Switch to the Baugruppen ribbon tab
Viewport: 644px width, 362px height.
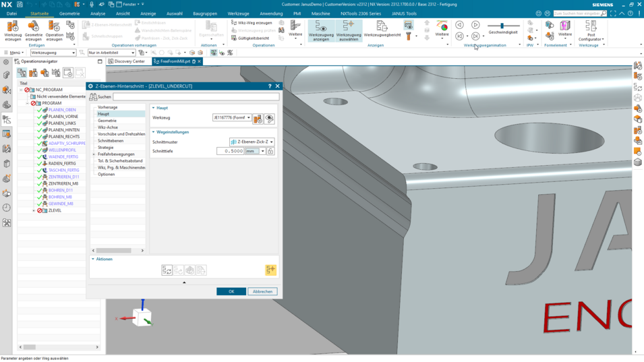point(205,13)
